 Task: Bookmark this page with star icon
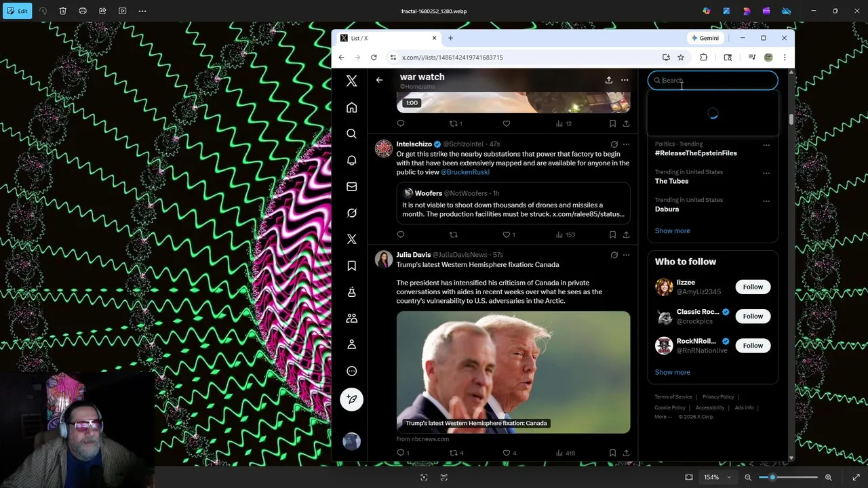(x=680, y=58)
